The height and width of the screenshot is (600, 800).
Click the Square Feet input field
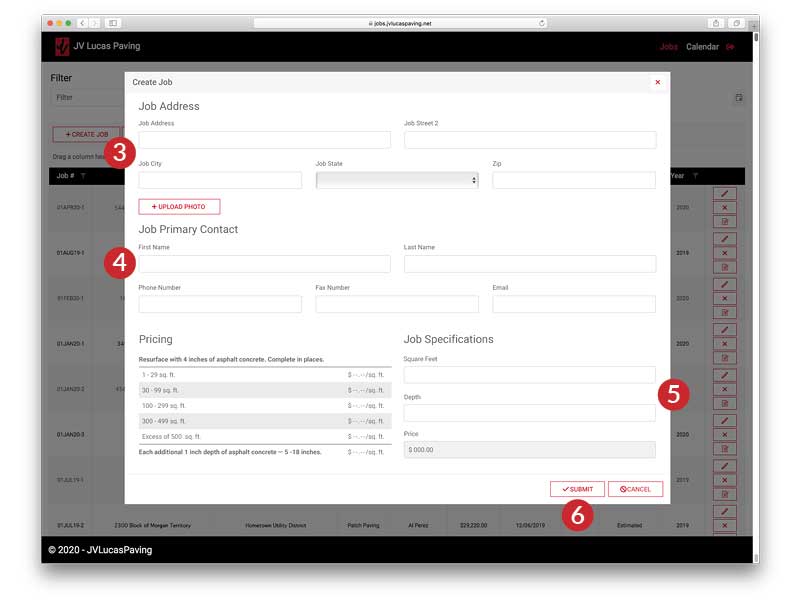pos(528,374)
